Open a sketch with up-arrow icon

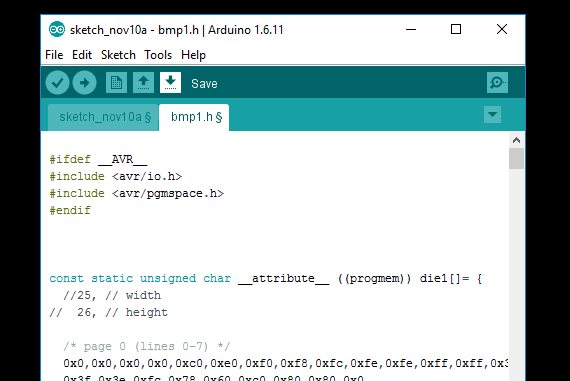[143, 83]
